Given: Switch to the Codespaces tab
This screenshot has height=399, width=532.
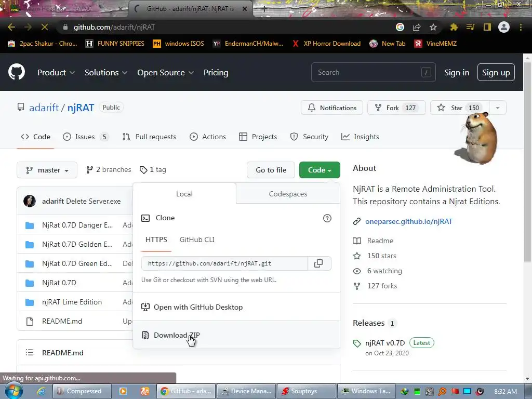Looking at the screenshot, I should [288, 194].
